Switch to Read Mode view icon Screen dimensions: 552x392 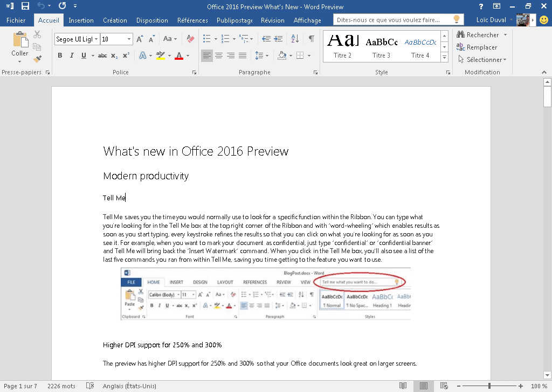pos(403,386)
